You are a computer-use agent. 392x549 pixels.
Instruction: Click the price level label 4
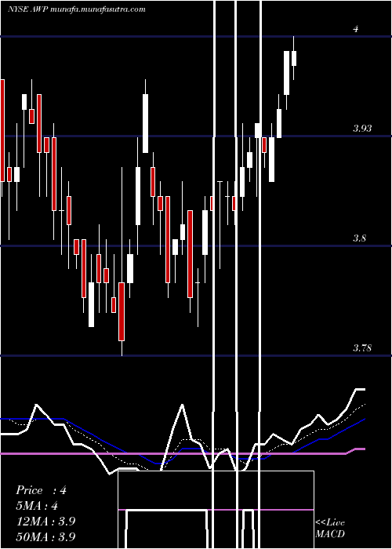(356, 29)
